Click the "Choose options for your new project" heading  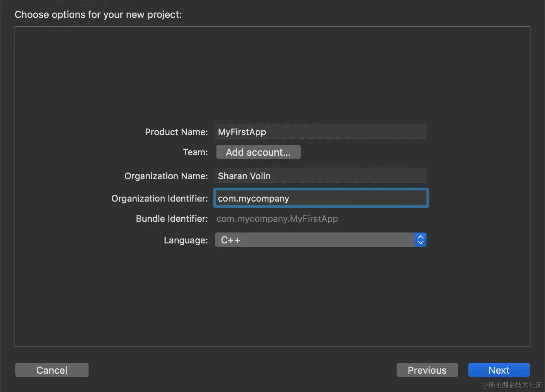tap(98, 15)
